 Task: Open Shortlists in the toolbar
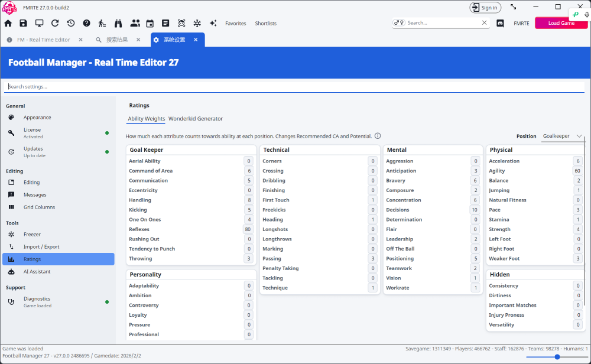click(266, 24)
